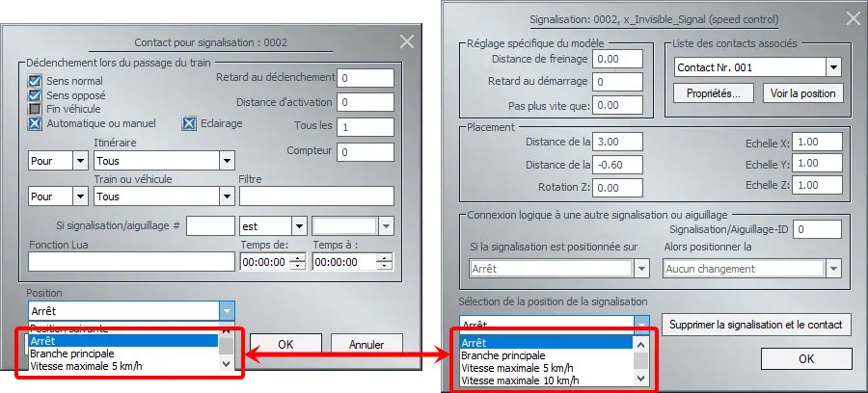This screenshot has height=393, width=868.
Task: Open the Contact Nr. 001 dropdown
Action: 833,67
